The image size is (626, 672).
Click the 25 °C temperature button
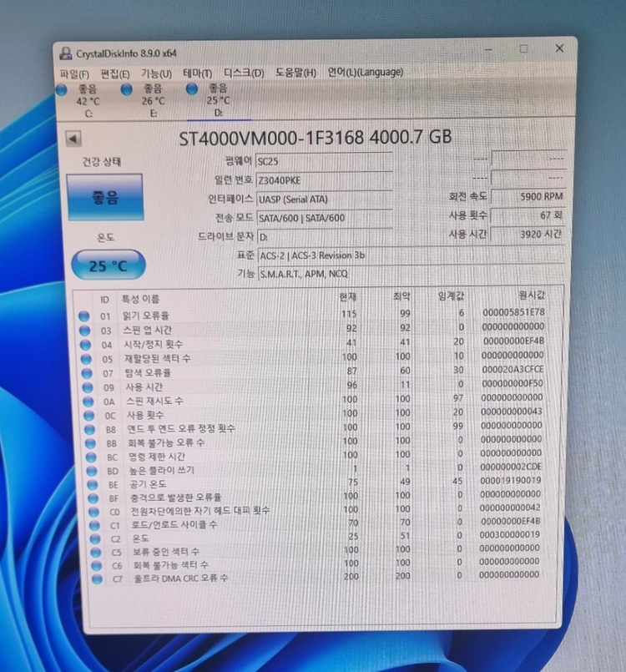pyautogui.click(x=108, y=265)
